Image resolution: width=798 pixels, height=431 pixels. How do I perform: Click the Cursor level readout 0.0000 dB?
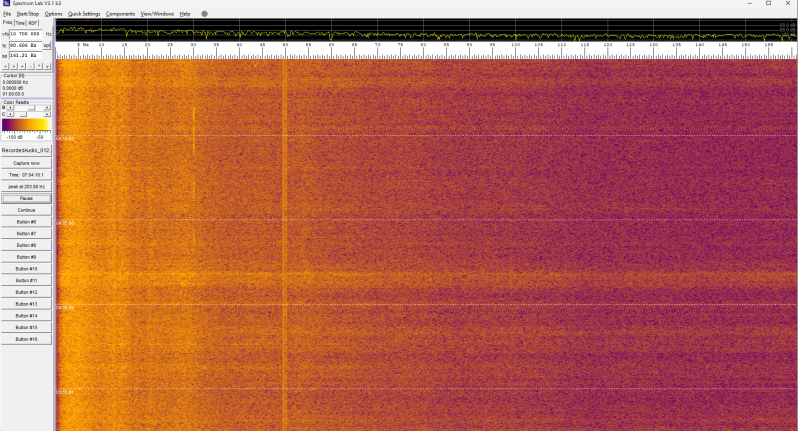point(13,88)
